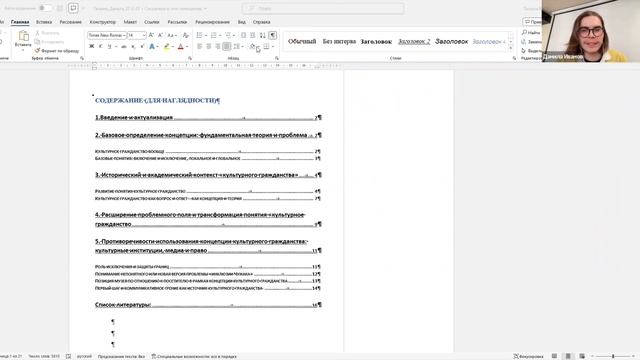
Task: Align text right
Action: click(x=218, y=47)
